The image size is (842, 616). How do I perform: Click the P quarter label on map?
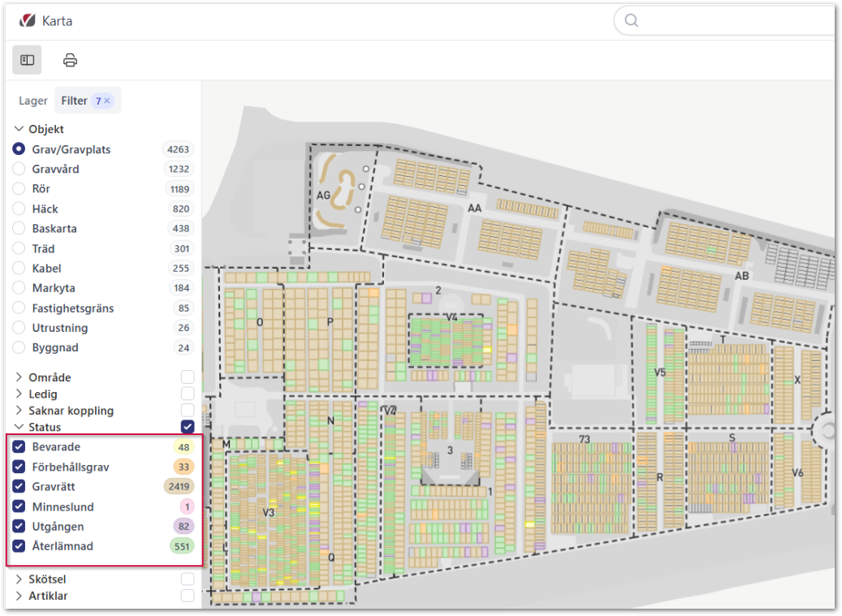pyautogui.click(x=330, y=322)
